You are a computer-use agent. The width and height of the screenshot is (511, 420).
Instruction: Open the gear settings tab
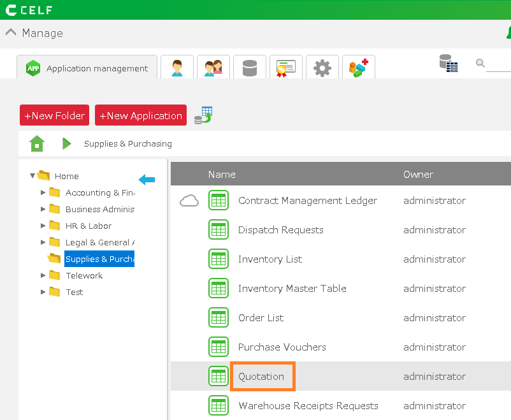(322, 68)
